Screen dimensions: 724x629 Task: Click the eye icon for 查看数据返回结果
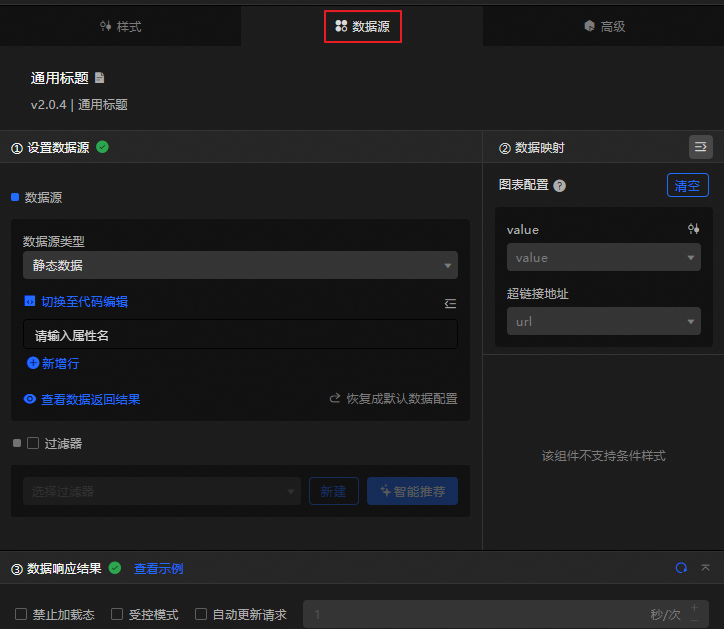(30, 399)
